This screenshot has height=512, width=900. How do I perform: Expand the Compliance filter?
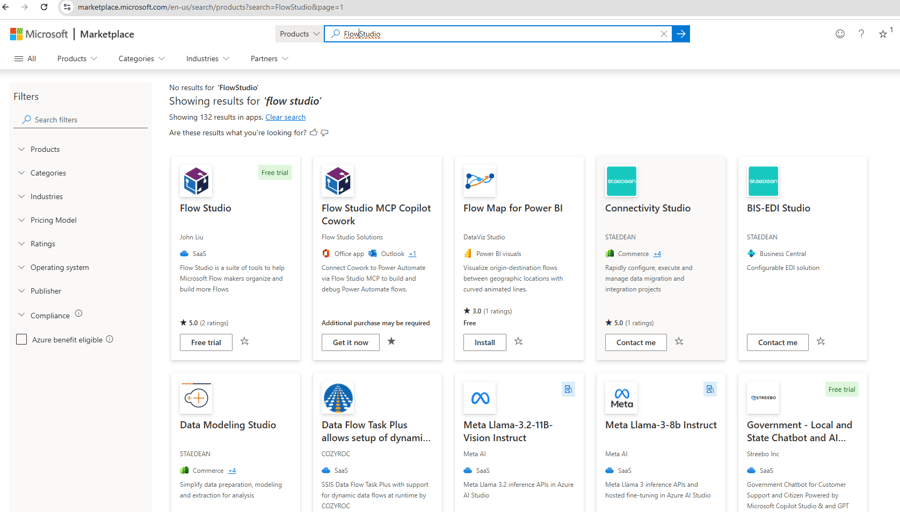[x=44, y=316]
